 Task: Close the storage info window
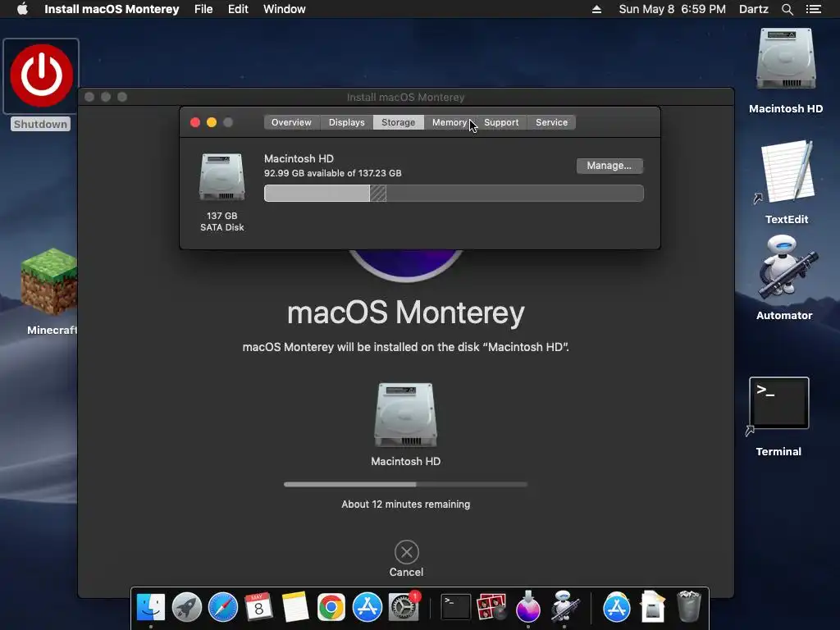[x=195, y=122]
